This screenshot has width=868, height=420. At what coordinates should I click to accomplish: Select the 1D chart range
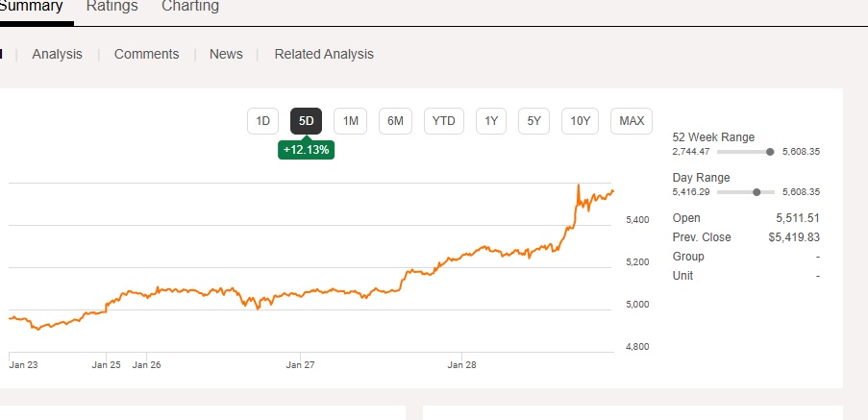(x=262, y=121)
